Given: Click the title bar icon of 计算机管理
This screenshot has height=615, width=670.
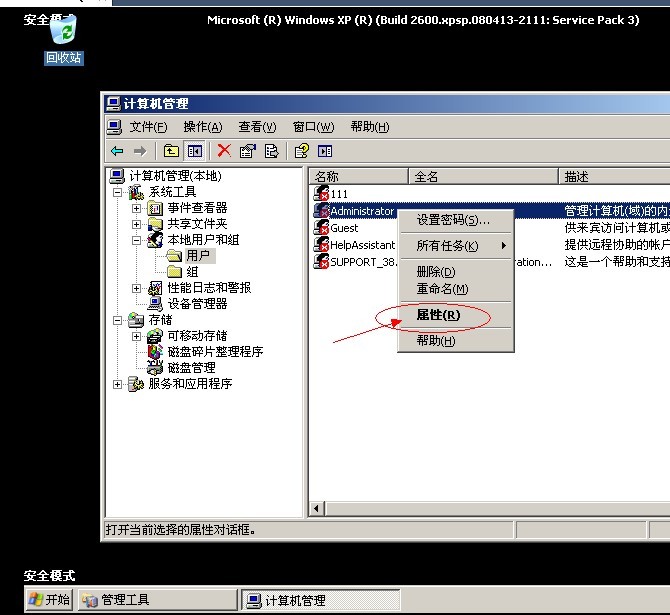Looking at the screenshot, I should click(113, 103).
